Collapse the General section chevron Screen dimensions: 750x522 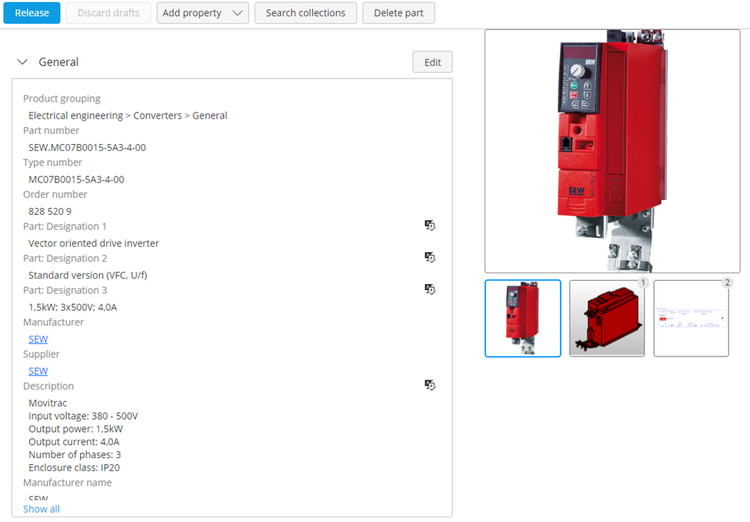22,62
